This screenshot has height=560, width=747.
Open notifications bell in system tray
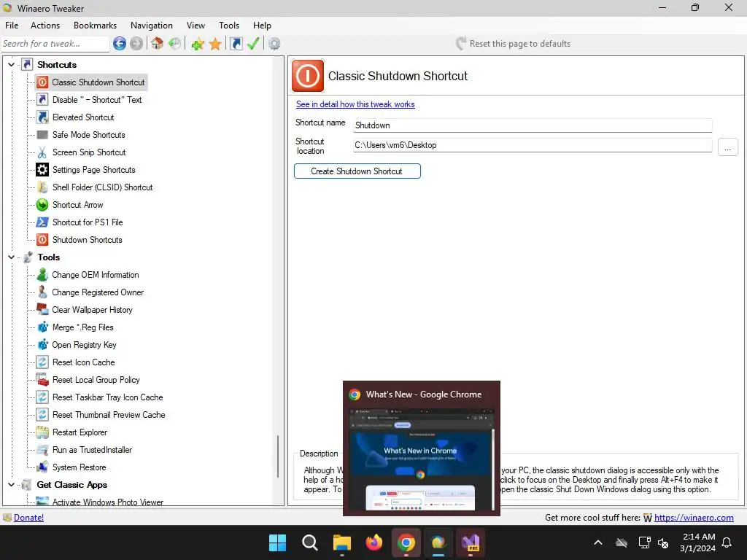727,542
